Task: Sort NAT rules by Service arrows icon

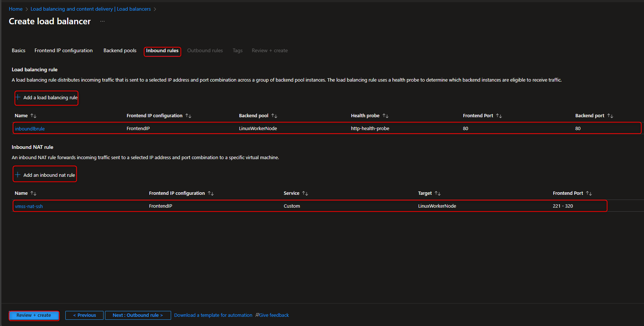Action: [305, 193]
